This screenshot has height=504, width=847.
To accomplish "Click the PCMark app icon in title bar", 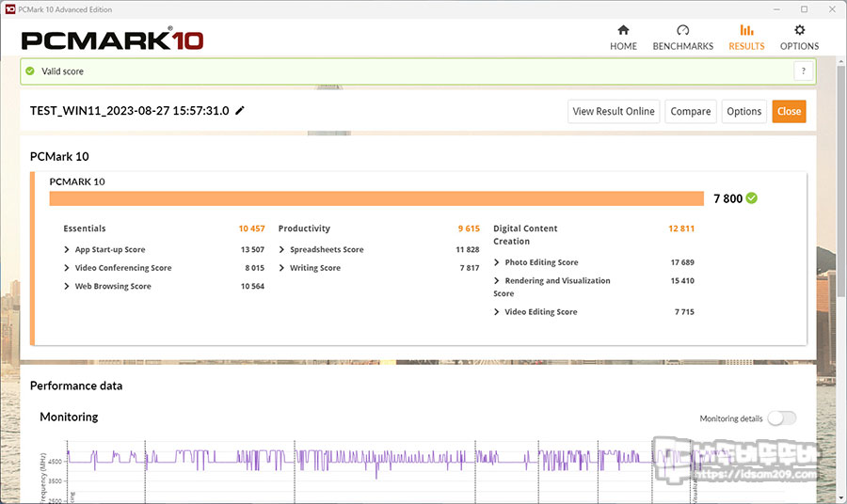I will (9, 9).
